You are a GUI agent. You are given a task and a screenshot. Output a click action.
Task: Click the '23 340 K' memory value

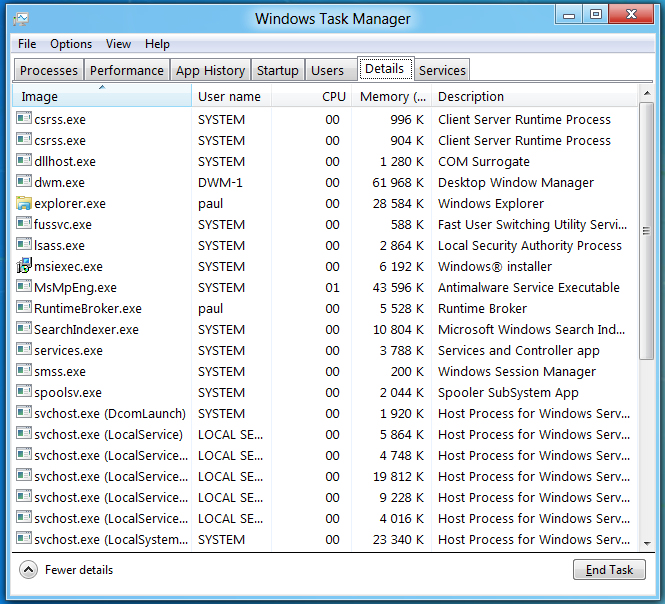398,540
